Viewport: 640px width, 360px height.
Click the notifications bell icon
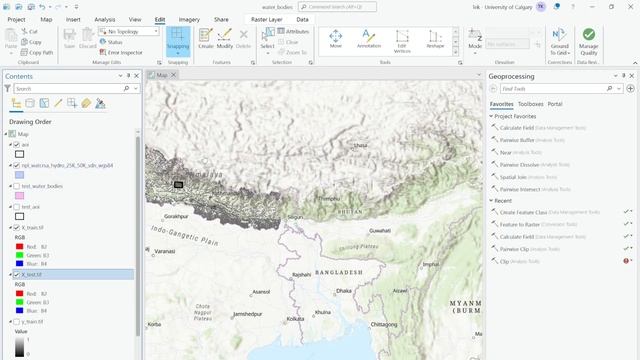[x=557, y=7]
